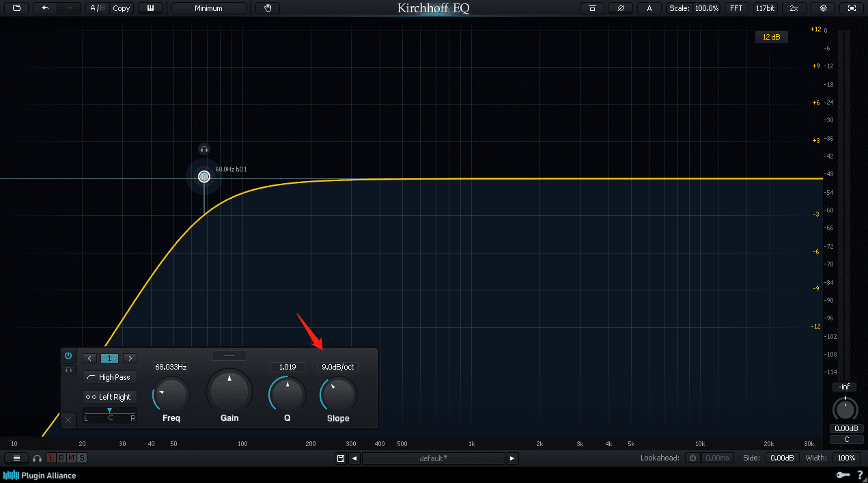Redo with the forward arrow button
Viewport: 868px width, 483px height.
69,8
